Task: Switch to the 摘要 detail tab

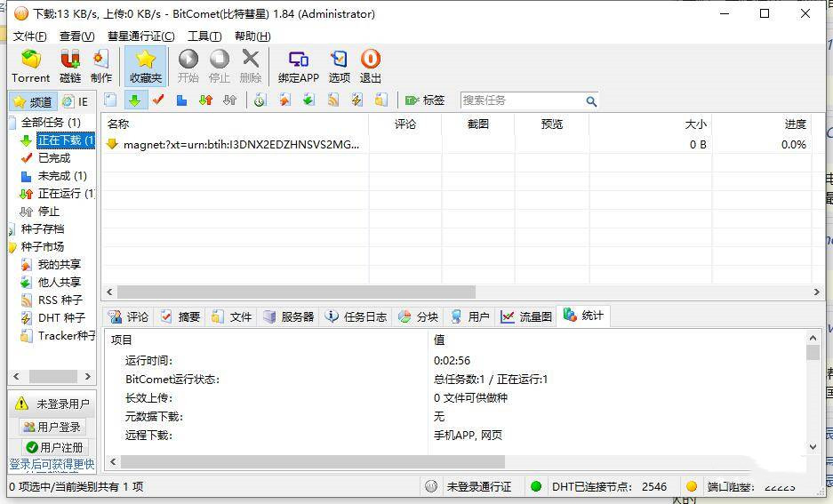Action: 180,316
